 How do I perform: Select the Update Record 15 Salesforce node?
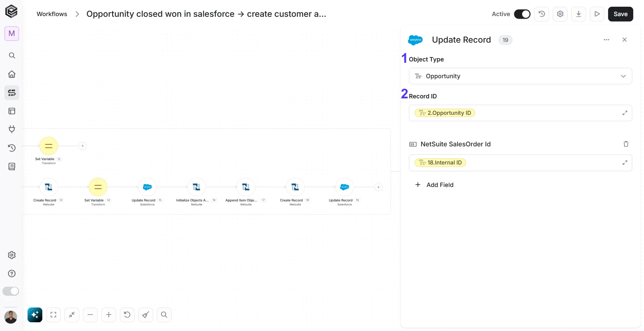147,187
